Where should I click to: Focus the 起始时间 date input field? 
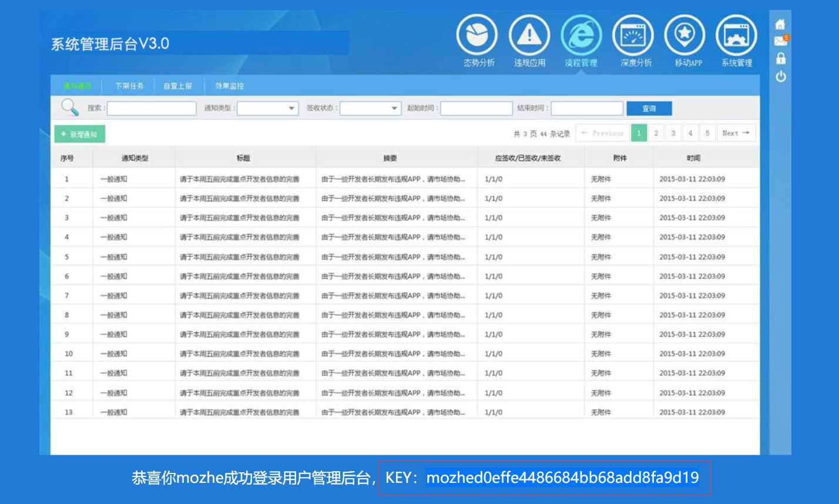(476, 108)
